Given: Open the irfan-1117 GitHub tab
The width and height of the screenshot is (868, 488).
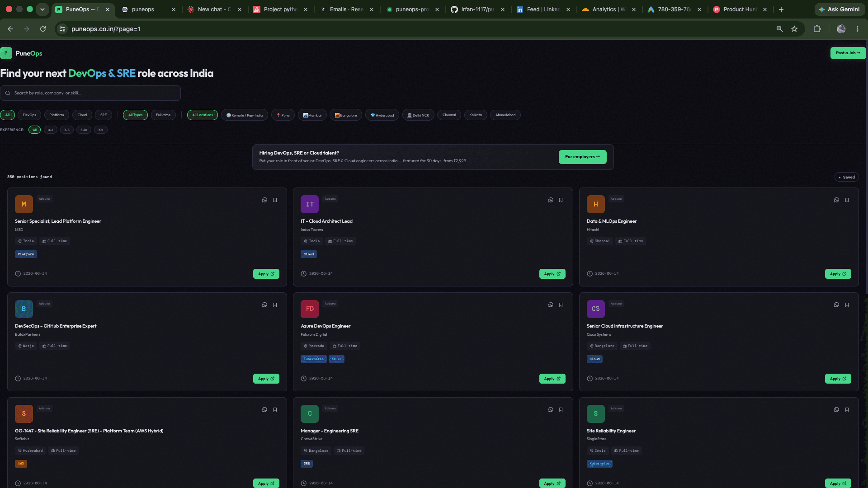Looking at the screenshot, I should click(477, 9).
